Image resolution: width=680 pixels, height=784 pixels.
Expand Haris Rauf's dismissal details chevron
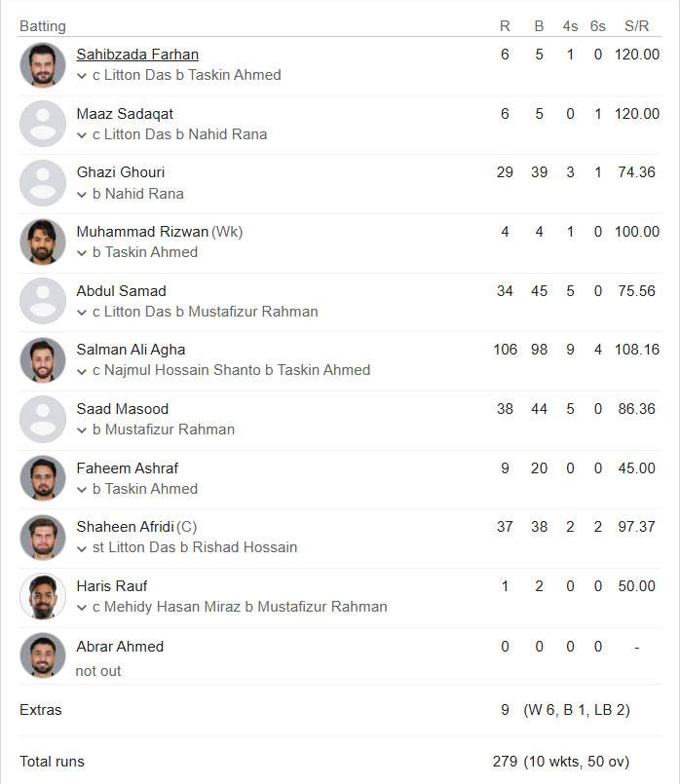[x=82, y=608]
